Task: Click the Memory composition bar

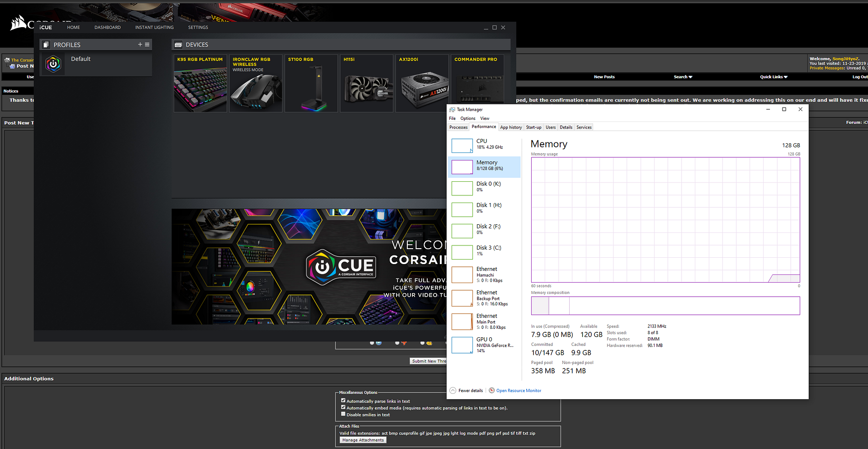Action: 665,306
